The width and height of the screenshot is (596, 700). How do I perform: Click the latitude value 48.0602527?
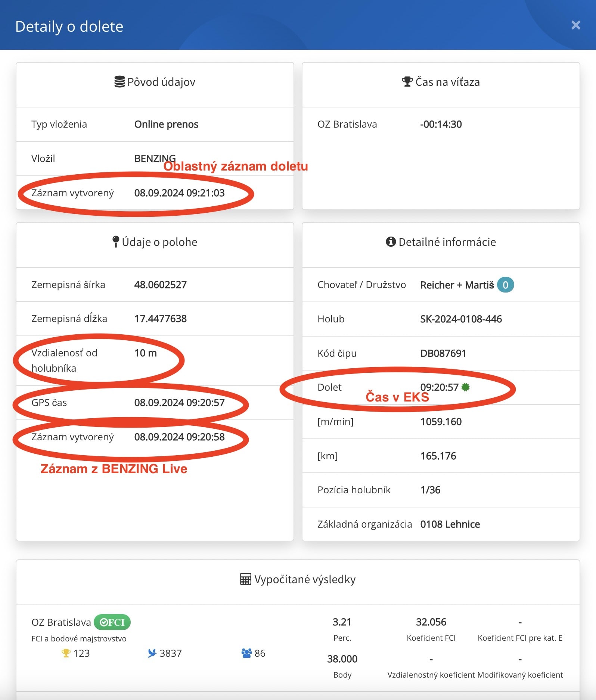tap(161, 285)
